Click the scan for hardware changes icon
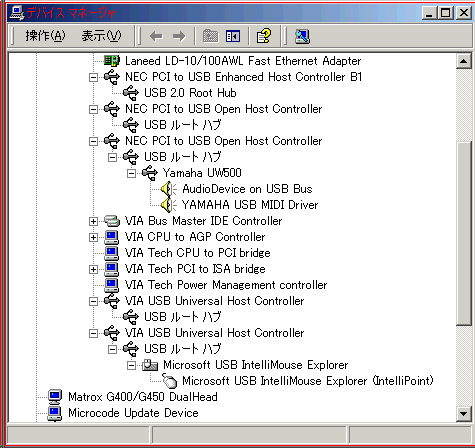 click(x=302, y=36)
